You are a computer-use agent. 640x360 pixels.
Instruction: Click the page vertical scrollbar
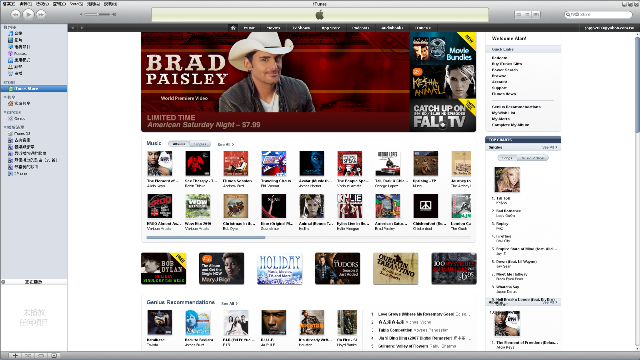coord(637,84)
